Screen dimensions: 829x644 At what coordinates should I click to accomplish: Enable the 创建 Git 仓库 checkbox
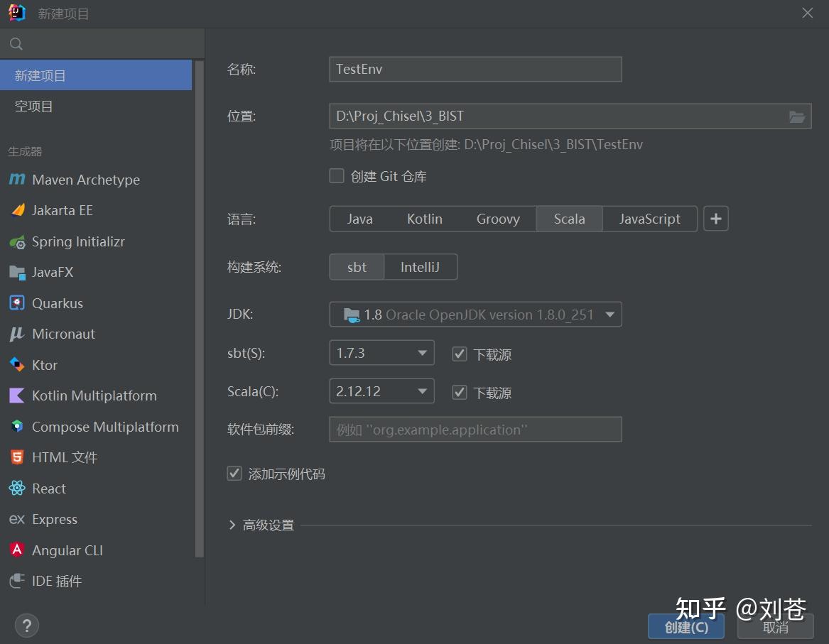pyautogui.click(x=336, y=175)
